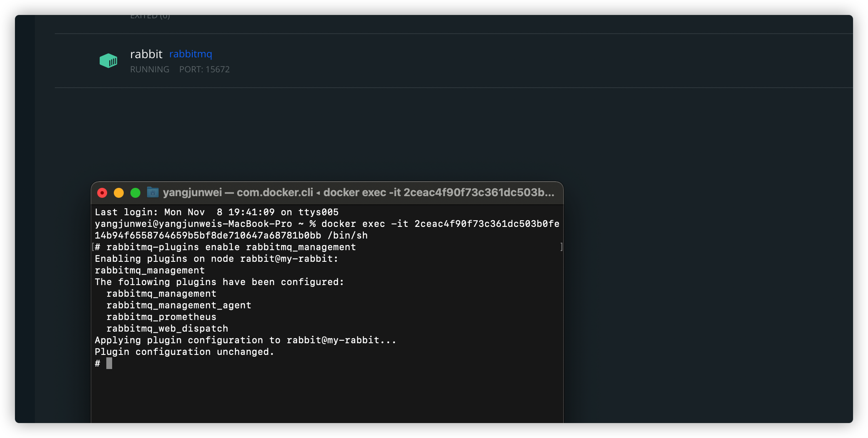Screen dimensions: 868x438
Task: Click the right bracket mark beside the rabbitmq-plugins command
Action: (561, 247)
